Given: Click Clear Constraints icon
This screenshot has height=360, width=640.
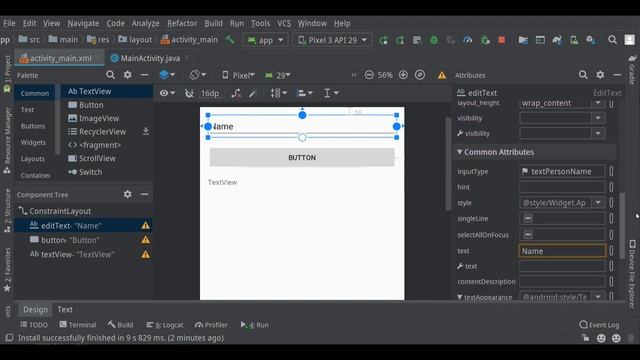Looking at the screenshot, I should (236, 93).
